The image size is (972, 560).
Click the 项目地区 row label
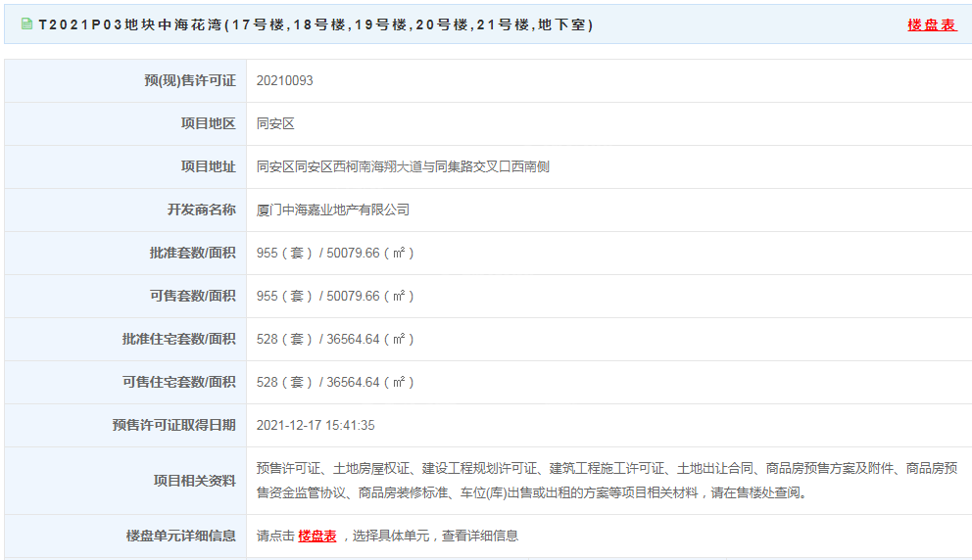coord(208,123)
